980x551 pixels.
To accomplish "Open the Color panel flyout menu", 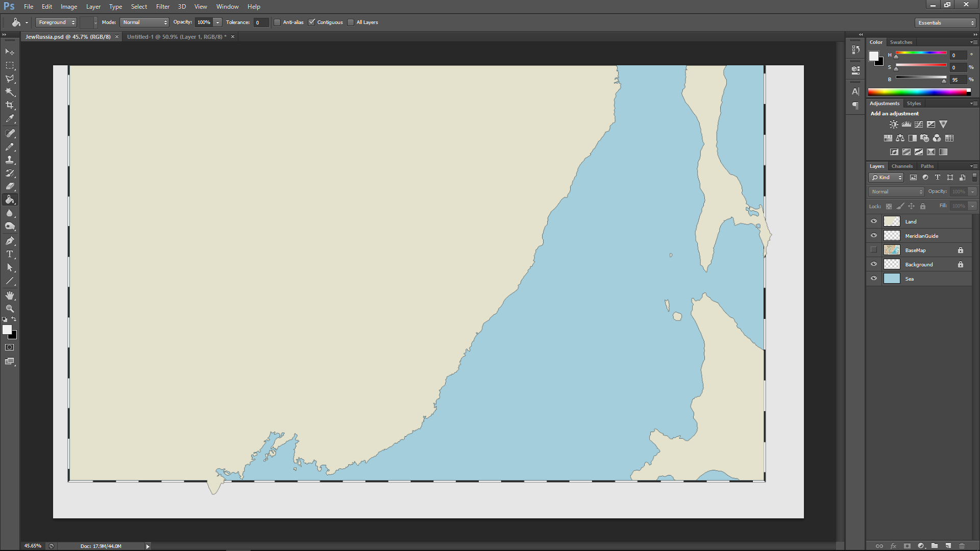I will [x=973, y=42].
